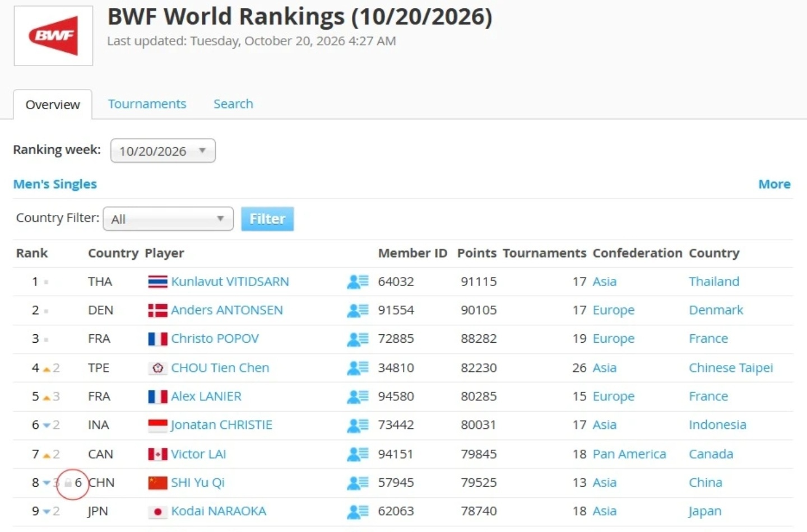Open the Search tab
Viewport: 807px width, 532px height.
(x=233, y=104)
